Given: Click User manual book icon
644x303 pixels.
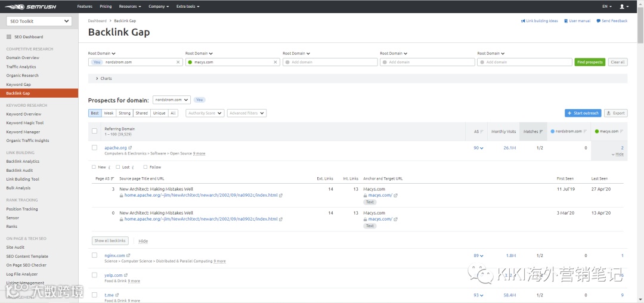Looking at the screenshot, I should 566,21.
